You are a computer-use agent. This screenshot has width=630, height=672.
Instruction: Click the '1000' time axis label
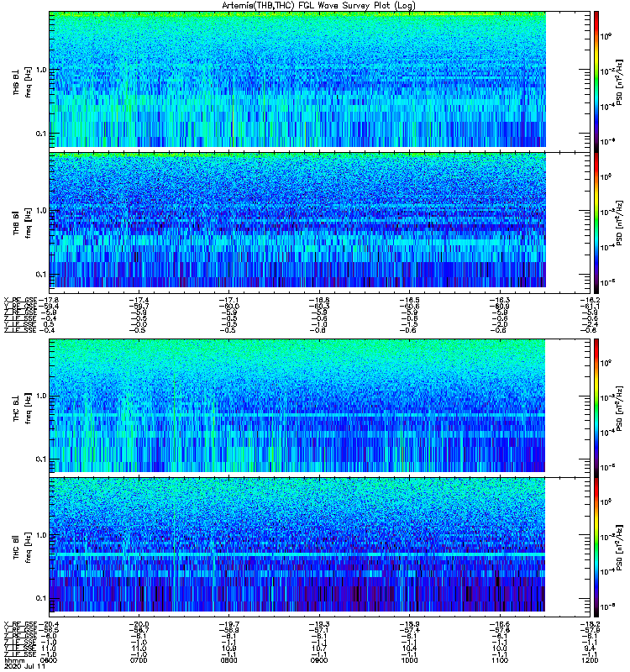coord(409,660)
